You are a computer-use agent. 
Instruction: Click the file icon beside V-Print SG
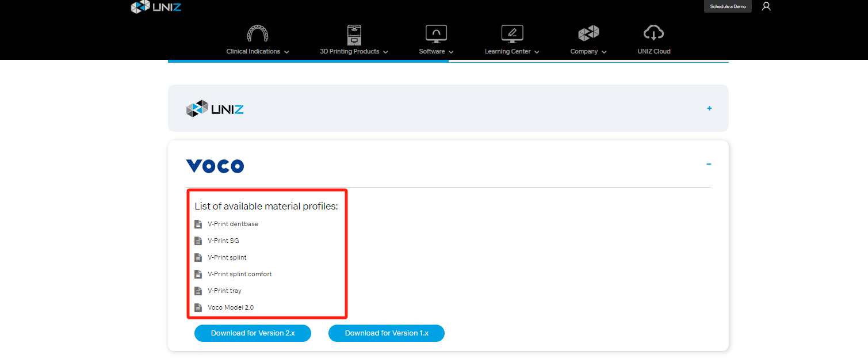click(x=198, y=241)
